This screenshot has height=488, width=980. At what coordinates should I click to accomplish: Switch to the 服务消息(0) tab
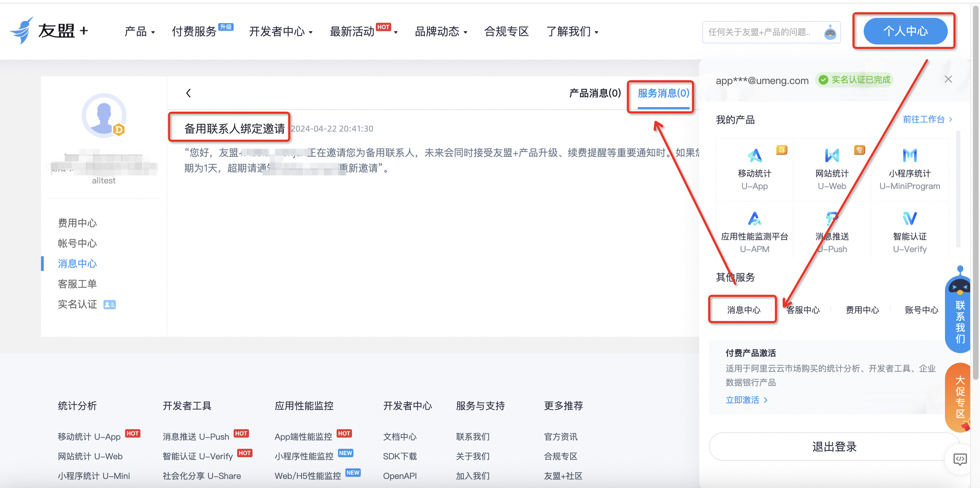coord(663,93)
